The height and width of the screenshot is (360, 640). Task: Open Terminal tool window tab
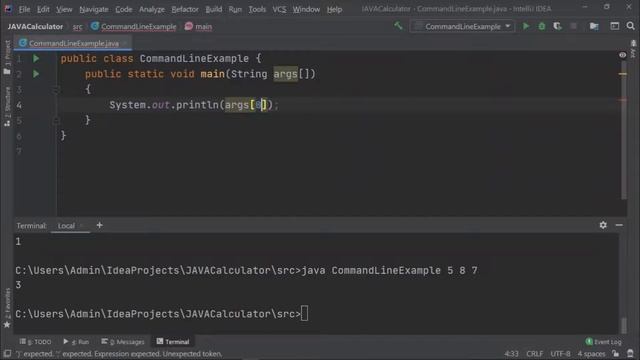pos(173,342)
